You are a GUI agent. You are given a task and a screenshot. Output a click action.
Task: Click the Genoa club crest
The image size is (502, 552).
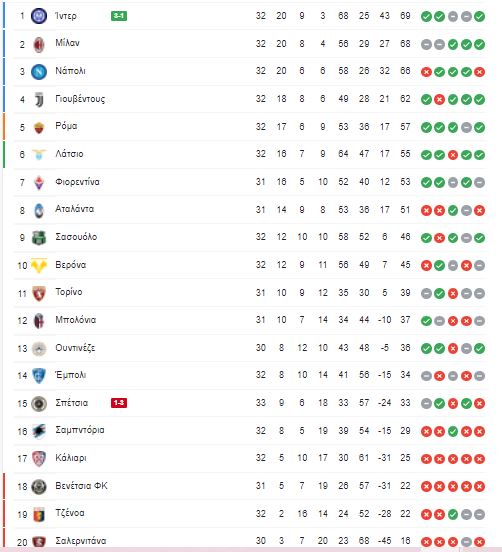(x=39, y=514)
